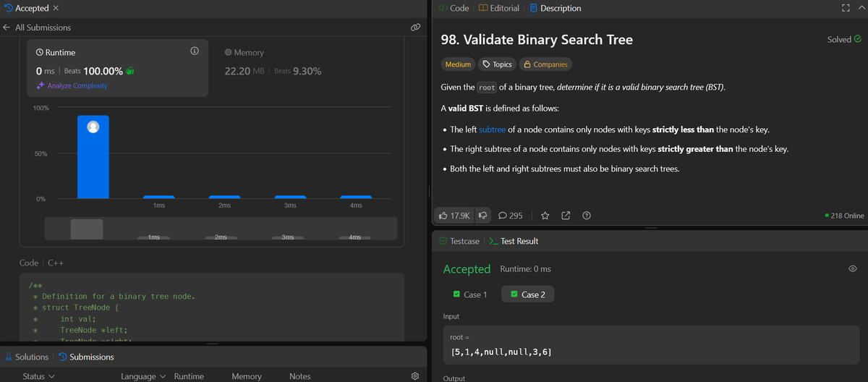The image size is (868, 382).
Task: Click the Notes column header
Action: (300, 376)
